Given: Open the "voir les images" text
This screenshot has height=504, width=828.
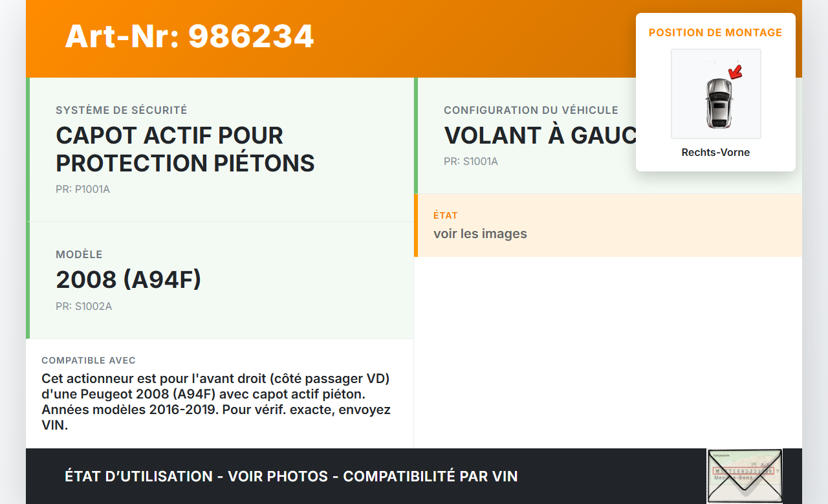Looking at the screenshot, I should 480,234.
